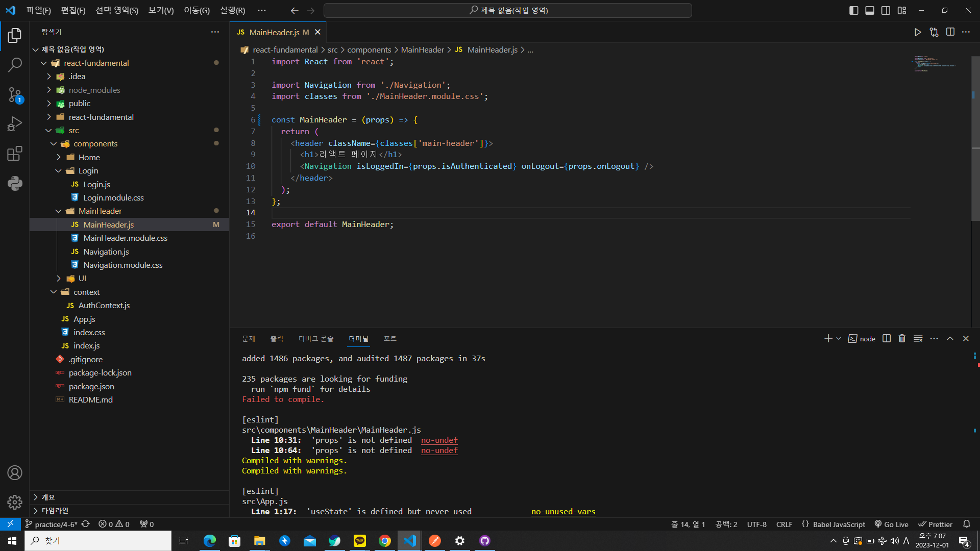Expand the node_modules folder
The width and height of the screenshot is (980, 551).
pos(49,90)
